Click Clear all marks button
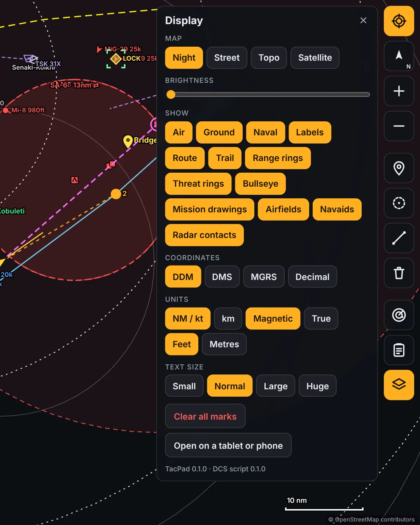Image resolution: width=420 pixels, height=525 pixels. (x=205, y=416)
